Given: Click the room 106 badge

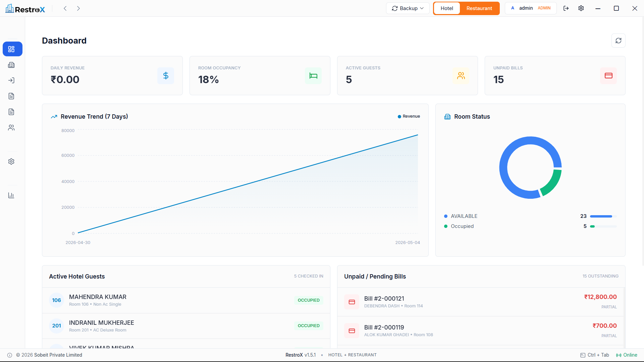Looking at the screenshot, I should pyautogui.click(x=56, y=300).
